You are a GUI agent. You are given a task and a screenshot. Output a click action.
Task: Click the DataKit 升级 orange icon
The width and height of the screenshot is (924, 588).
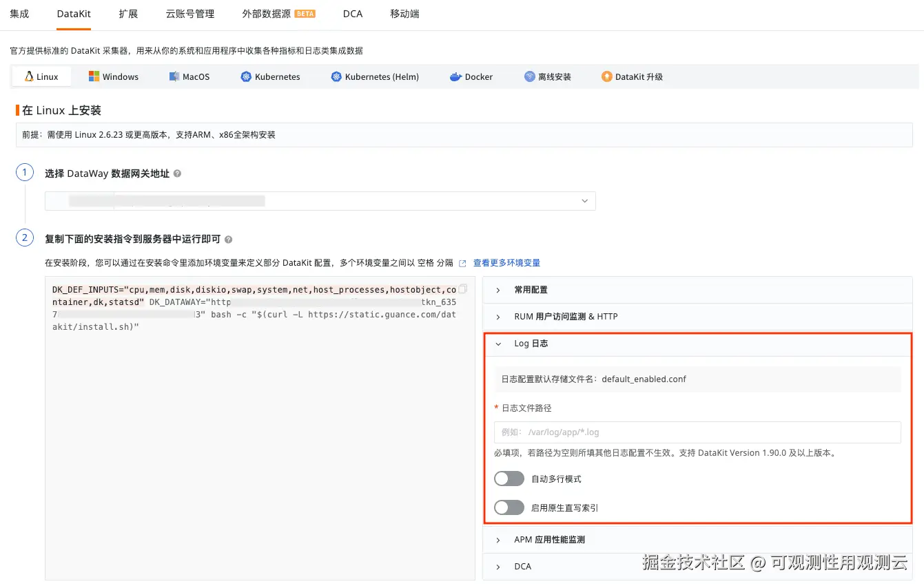pyautogui.click(x=606, y=76)
